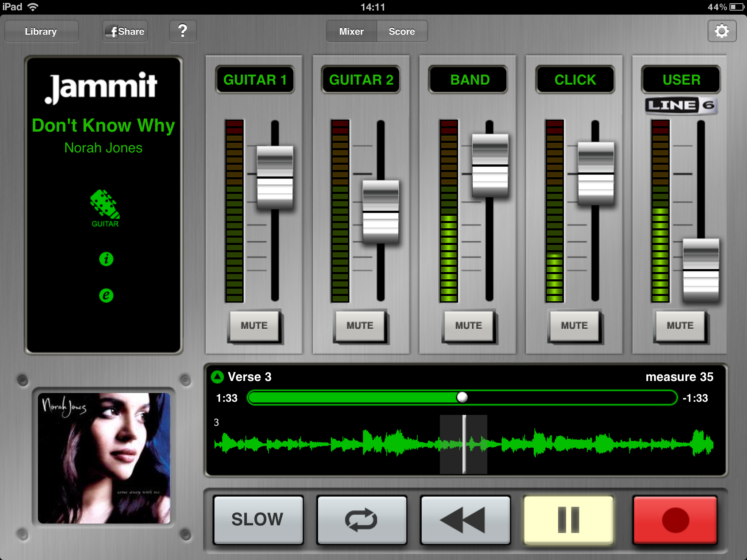Tap the Click channel label

pyautogui.click(x=575, y=79)
